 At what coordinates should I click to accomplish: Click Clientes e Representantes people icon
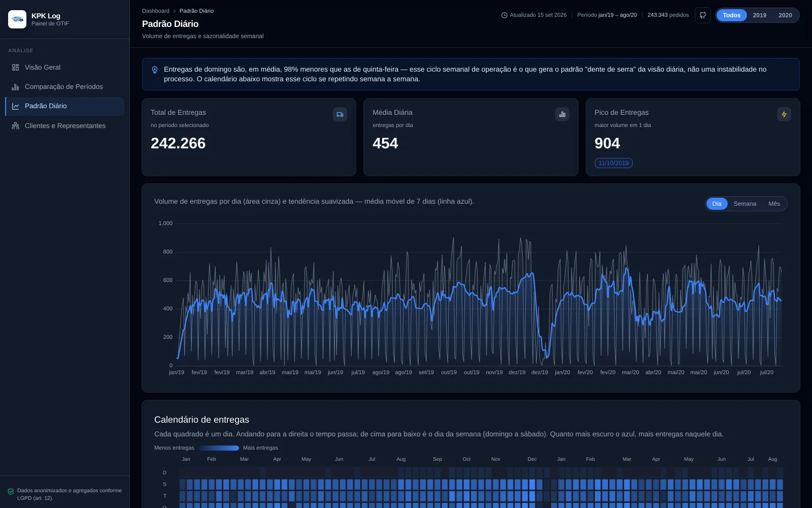(x=15, y=126)
